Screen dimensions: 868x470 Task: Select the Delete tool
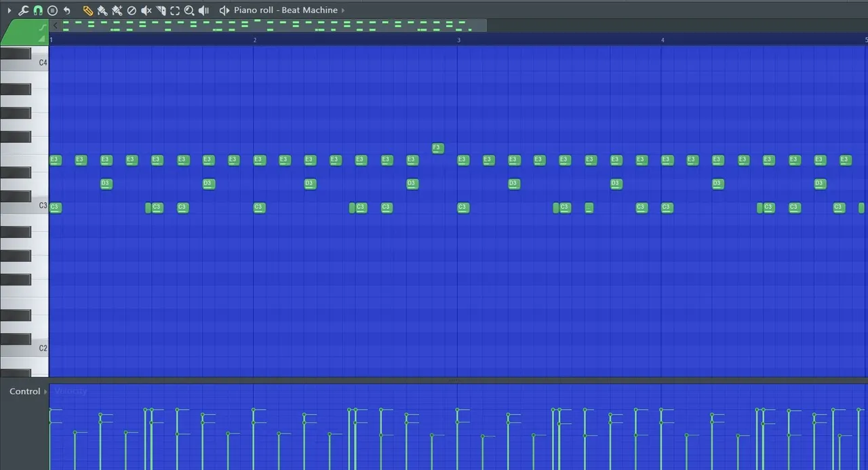132,10
